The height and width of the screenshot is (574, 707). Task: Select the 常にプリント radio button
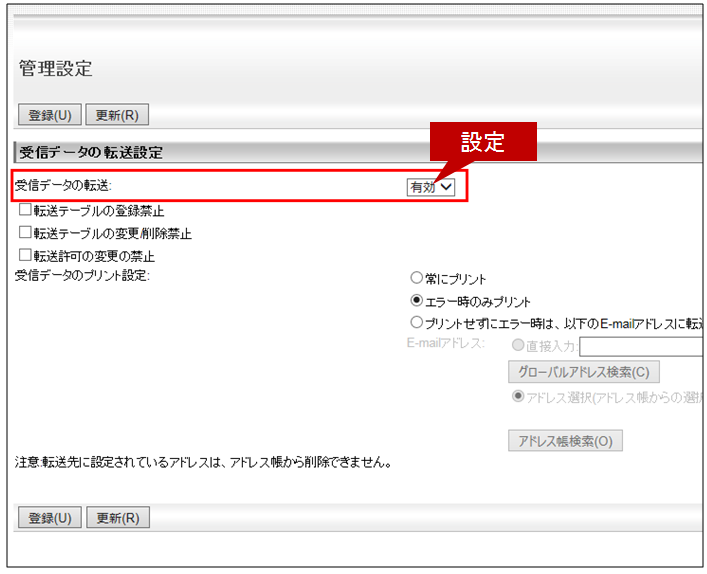pos(417,279)
